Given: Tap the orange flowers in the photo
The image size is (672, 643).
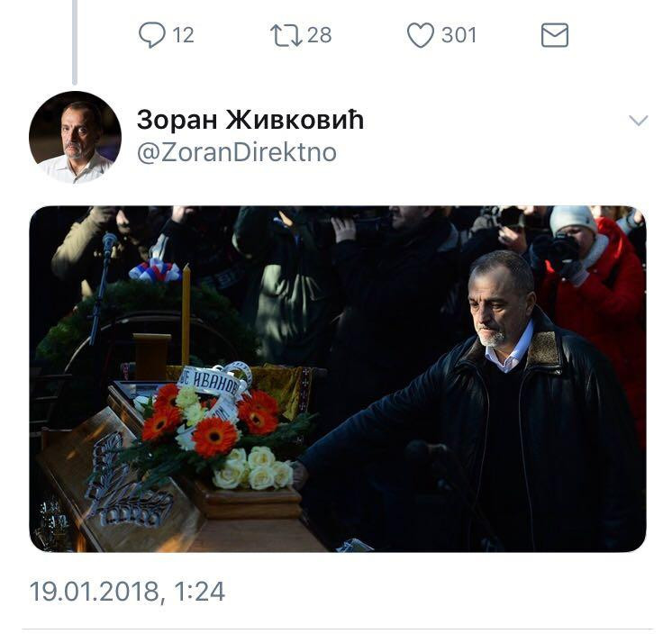Looking at the screenshot, I should [x=216, y=437].
